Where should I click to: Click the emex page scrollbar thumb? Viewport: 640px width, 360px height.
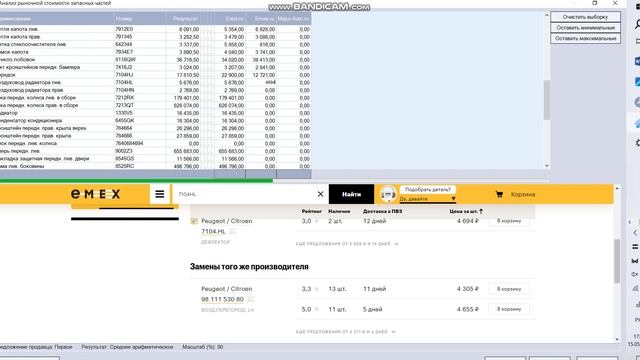617,261
